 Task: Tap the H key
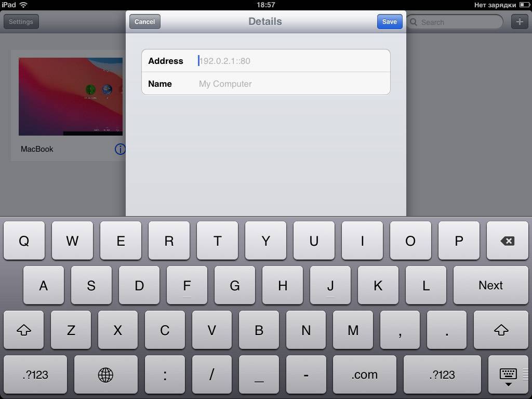coord(283,285)
